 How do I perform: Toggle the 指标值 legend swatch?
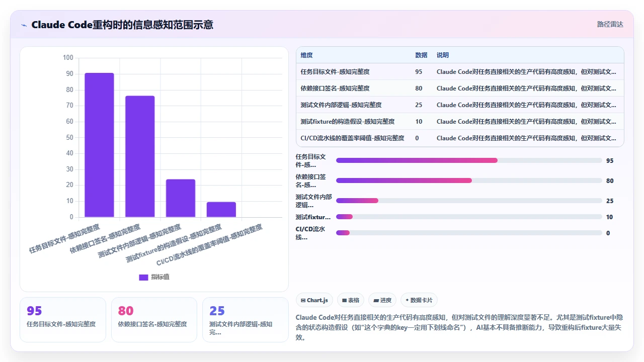click(x=143, y=277)
